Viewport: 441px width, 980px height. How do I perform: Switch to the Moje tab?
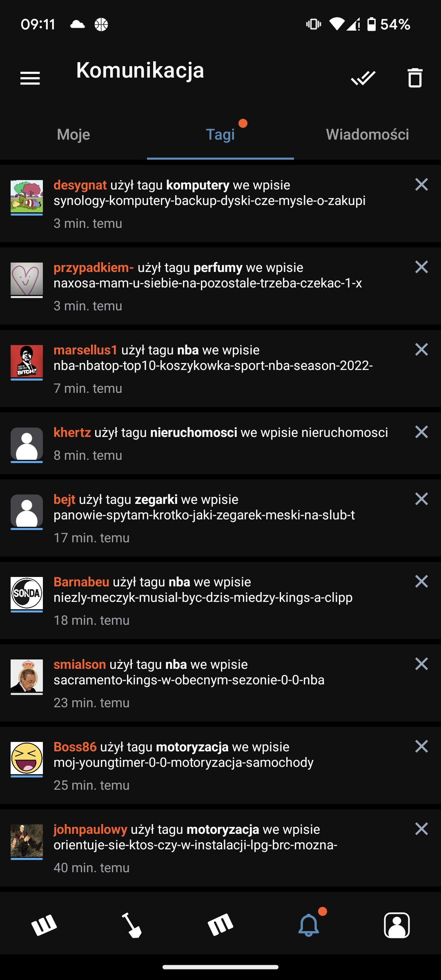tap(73, 134)
